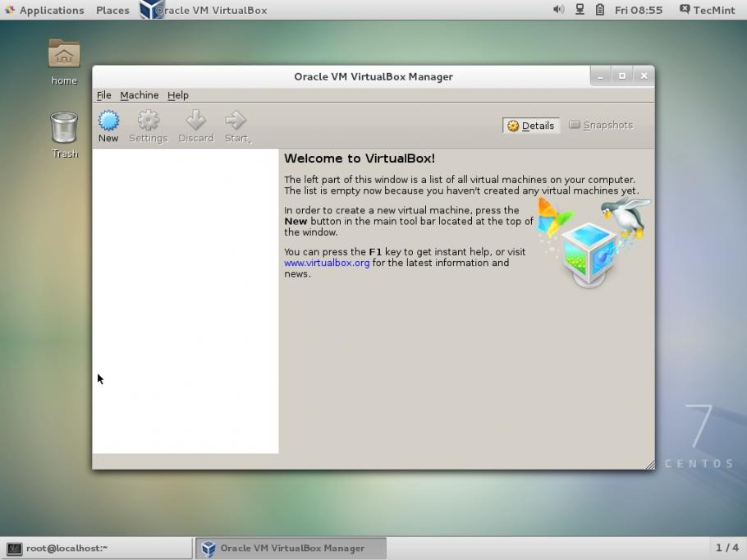
Task: Click the network status icon in top panel
Action: click(x=580, y=10)
